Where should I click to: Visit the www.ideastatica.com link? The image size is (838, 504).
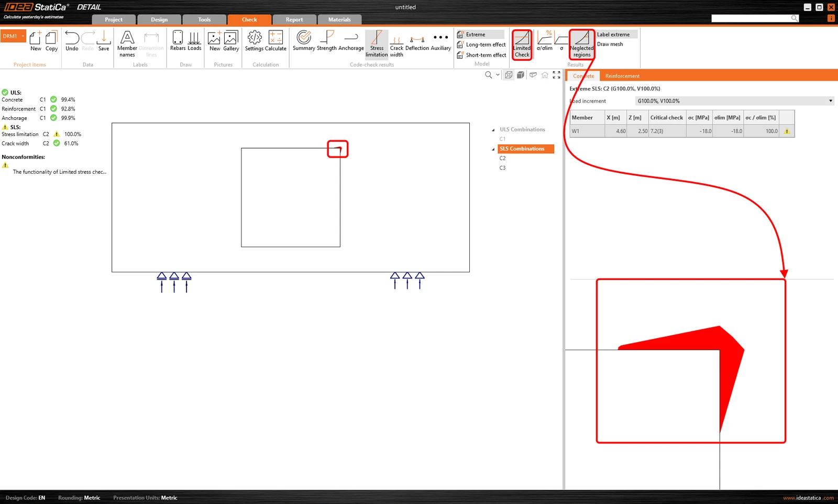point(808,498)
